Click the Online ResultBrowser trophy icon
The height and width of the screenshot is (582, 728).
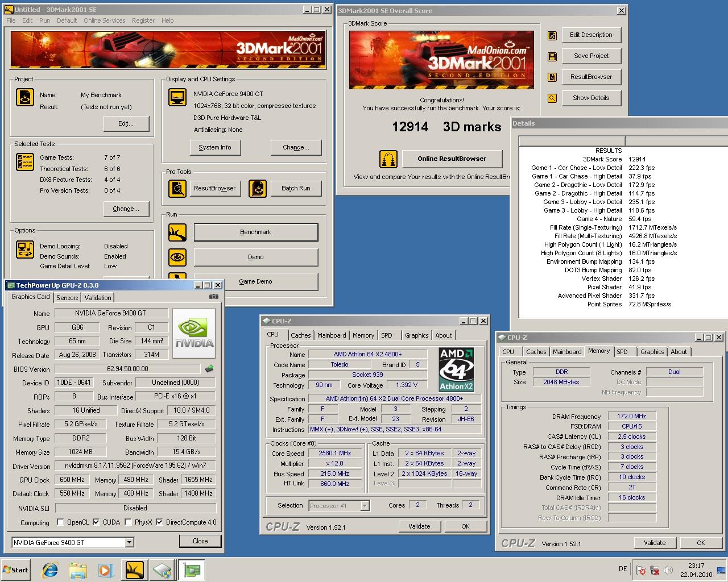pyautogui.click(x=388, y=159)
